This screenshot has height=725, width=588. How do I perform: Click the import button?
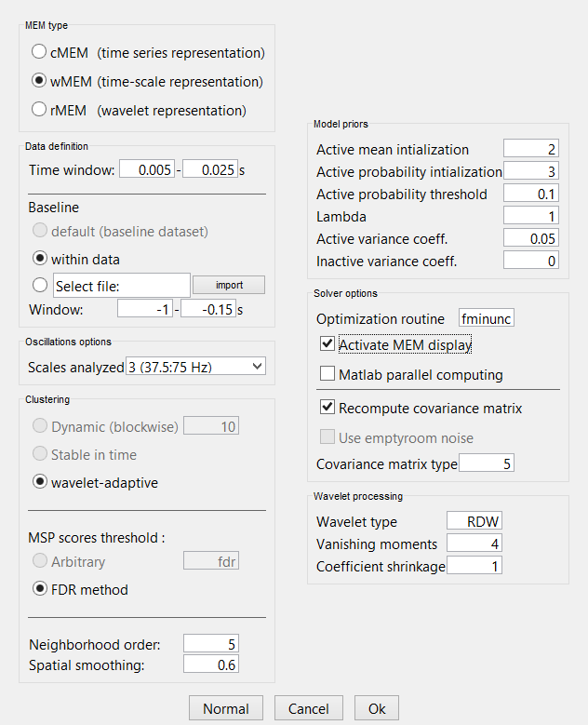click(229, 285)
